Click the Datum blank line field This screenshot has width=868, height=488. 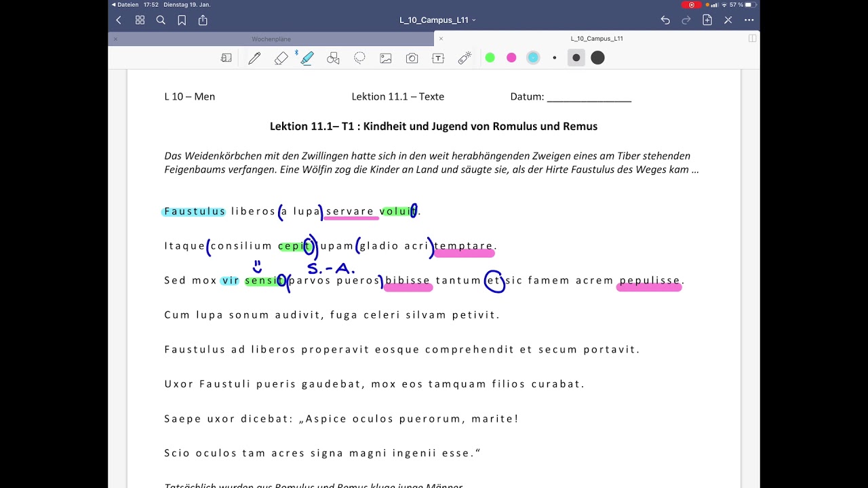tap(589, 97)
